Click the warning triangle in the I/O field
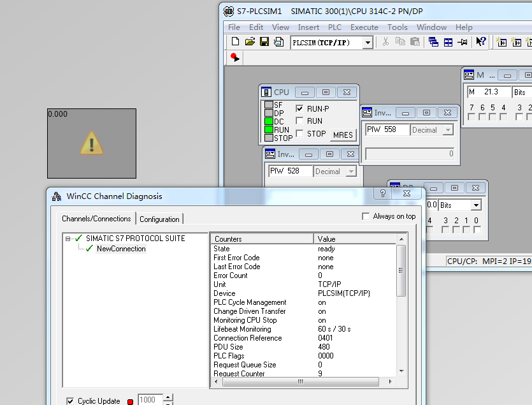Viewport: 532px width, 405px height. (x=92, y=143)
